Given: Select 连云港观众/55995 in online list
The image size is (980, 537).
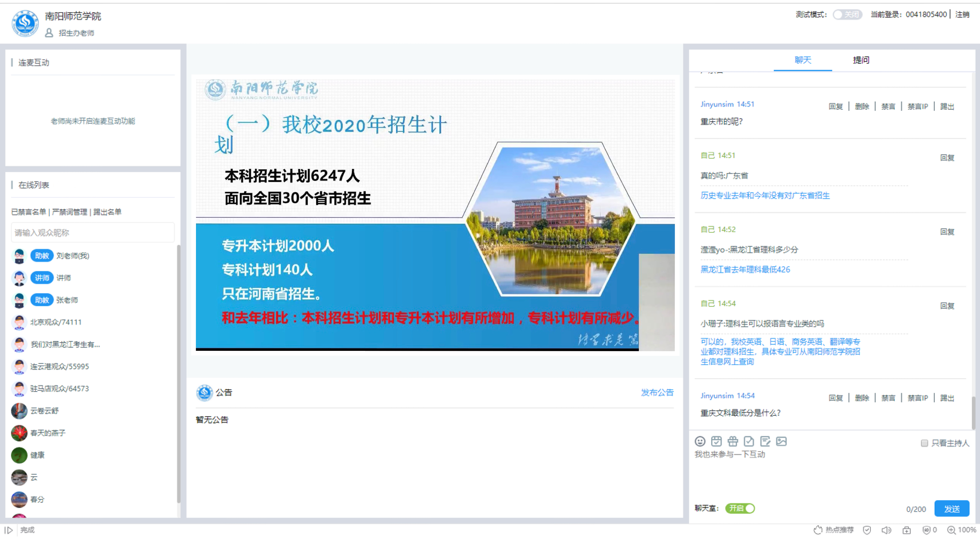Looking at the screenshot, I should click(x=59, y=366).
